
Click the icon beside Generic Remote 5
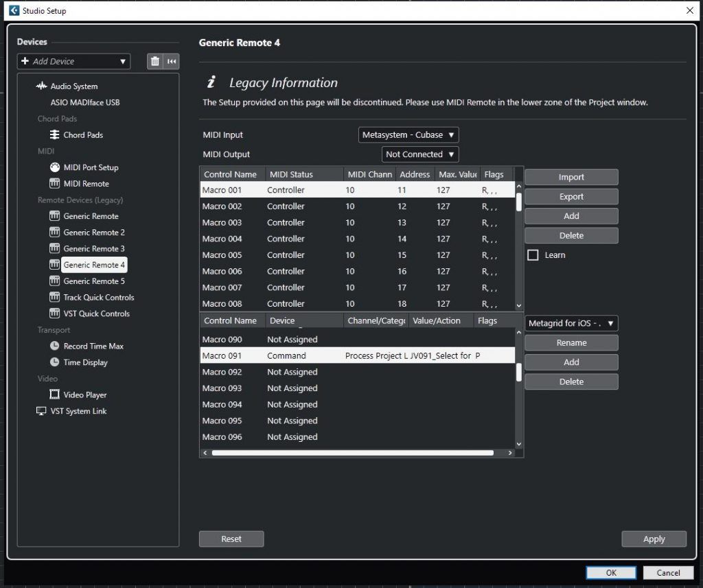[x=55, y=281]
